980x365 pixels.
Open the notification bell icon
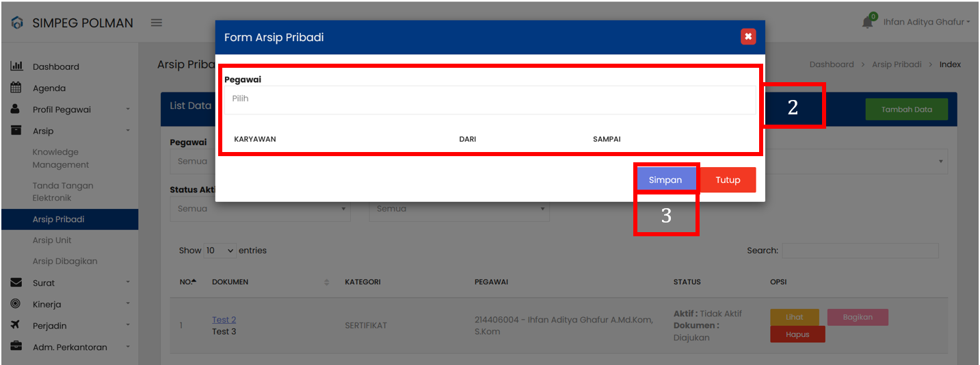[x=867, y=23]
